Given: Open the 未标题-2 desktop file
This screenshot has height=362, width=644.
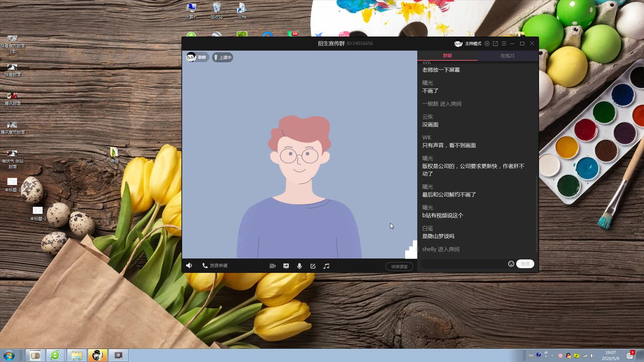Looking at the screenshot, I should tap(38, 214).
